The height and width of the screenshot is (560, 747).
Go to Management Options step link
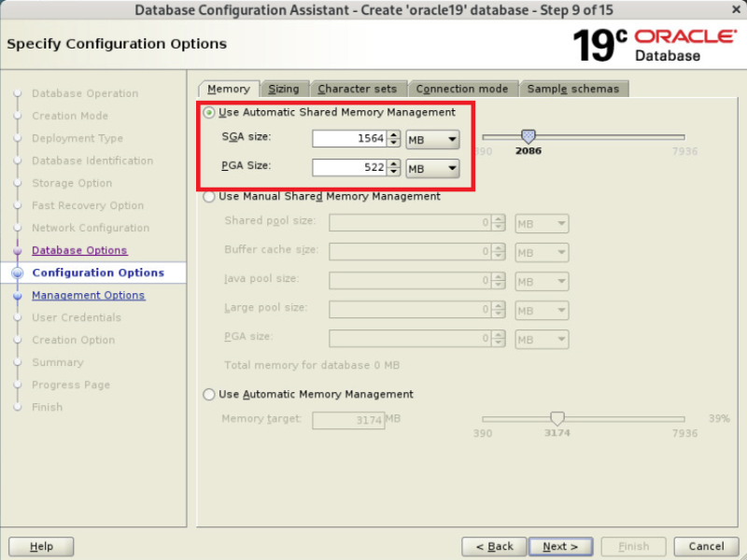click(88, 295)
